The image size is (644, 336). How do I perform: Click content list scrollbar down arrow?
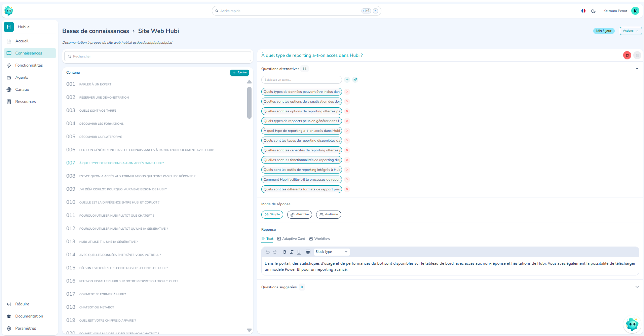click(249, 330)
